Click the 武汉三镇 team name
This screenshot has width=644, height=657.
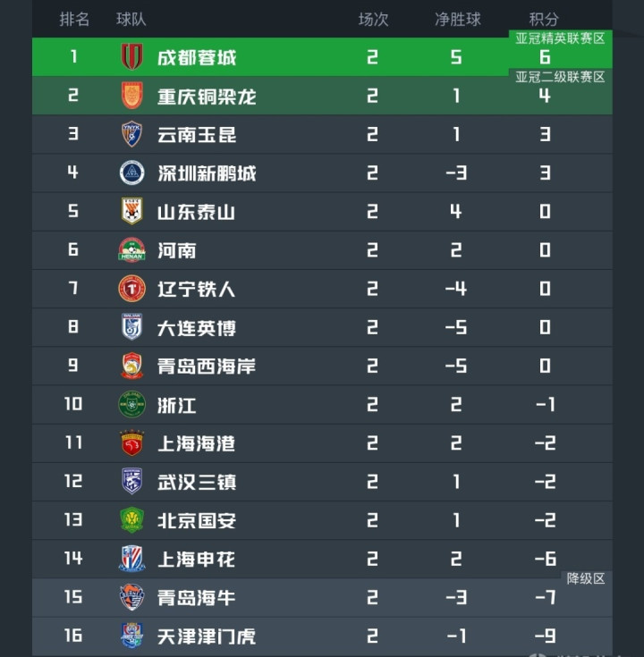point(197,482)
